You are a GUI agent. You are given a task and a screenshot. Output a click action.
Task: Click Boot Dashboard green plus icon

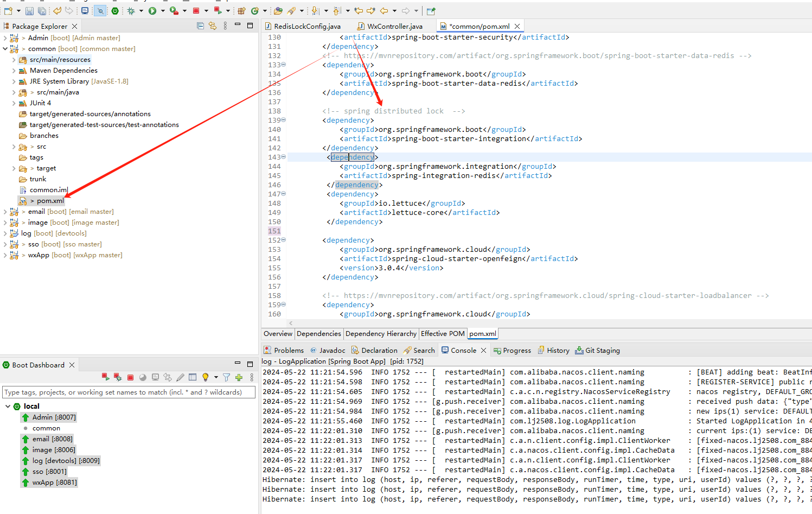pyautogui.click(x=239, y=377)
